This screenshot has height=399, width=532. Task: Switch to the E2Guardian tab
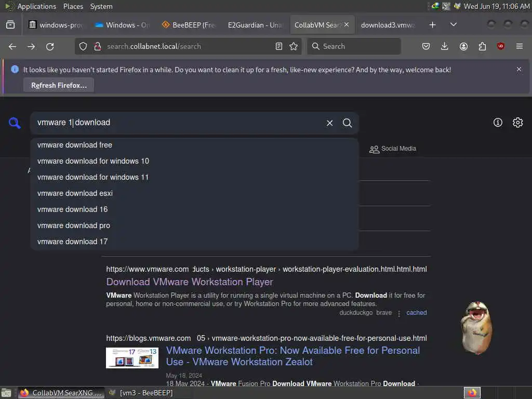(255, 25)
